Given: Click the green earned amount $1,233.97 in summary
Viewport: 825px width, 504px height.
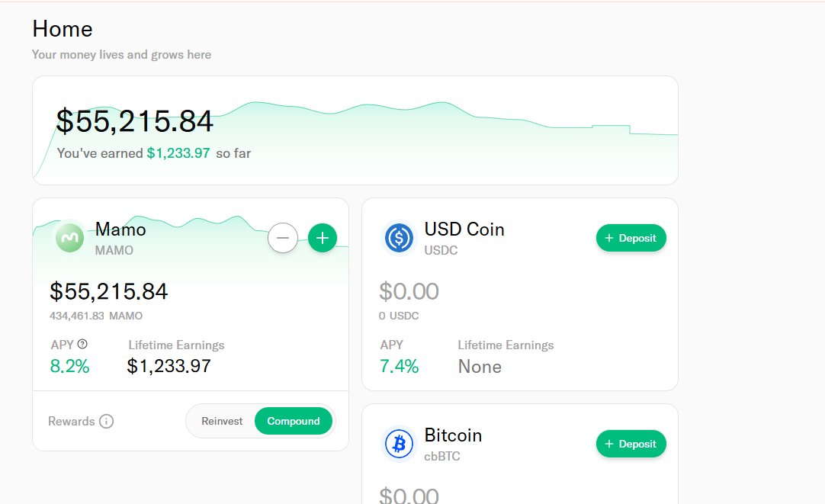Looking at the screenshot, I should 178,153.
